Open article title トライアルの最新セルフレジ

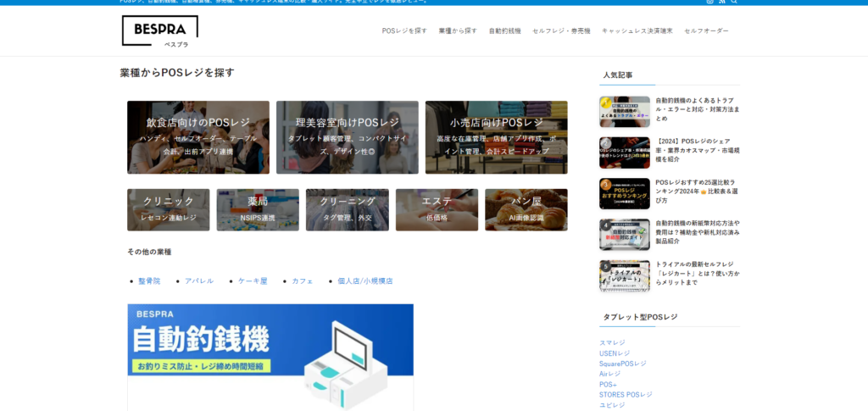click(x=698, y=273)
